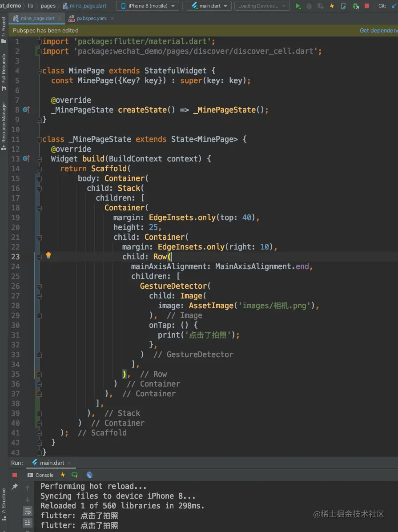This screenshot has height=532, width=398.
Task: Collapse the _MinePageState class fold on line 11
Action: [x=39, y=139]
